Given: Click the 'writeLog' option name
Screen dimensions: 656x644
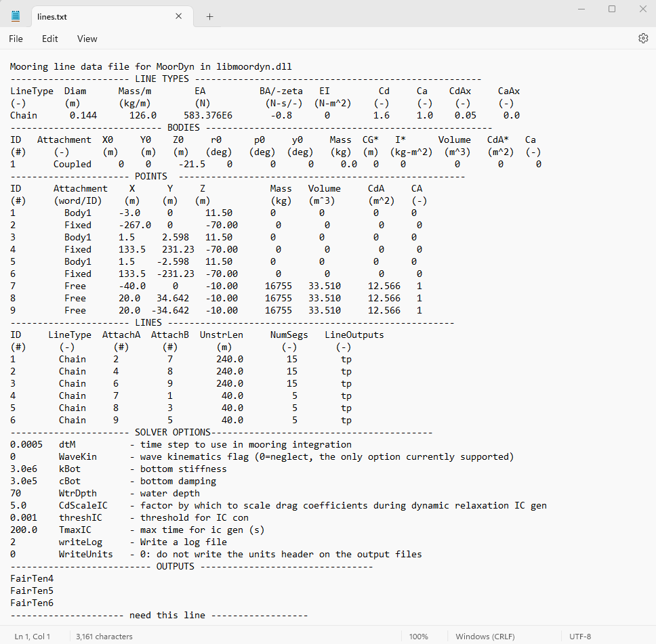Looking at the screenshot, I should pos(81,542).
